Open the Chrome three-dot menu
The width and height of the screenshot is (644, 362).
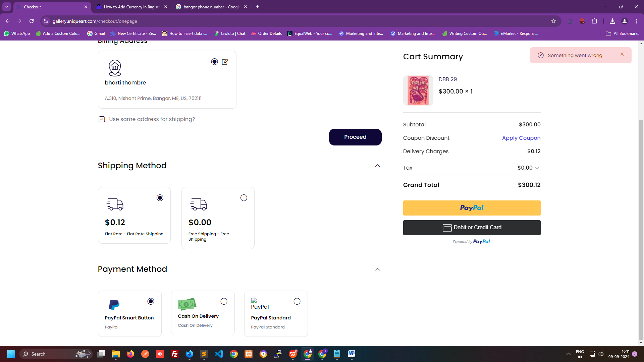point(637,21)
